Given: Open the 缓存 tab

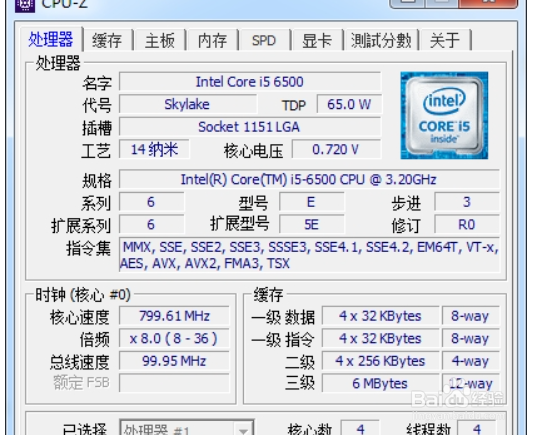Looking at the screenshot, I should tap(108, 40).
